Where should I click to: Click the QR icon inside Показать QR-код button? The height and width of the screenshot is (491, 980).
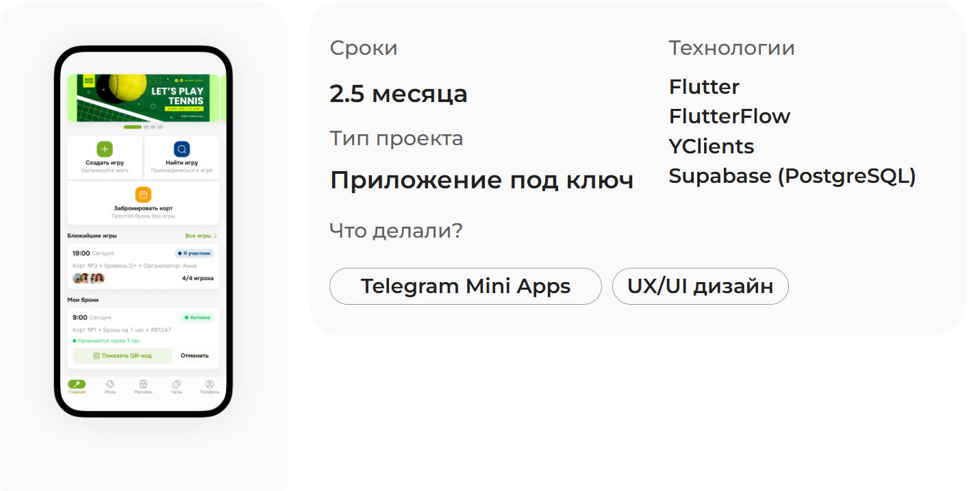click(96, 355)
